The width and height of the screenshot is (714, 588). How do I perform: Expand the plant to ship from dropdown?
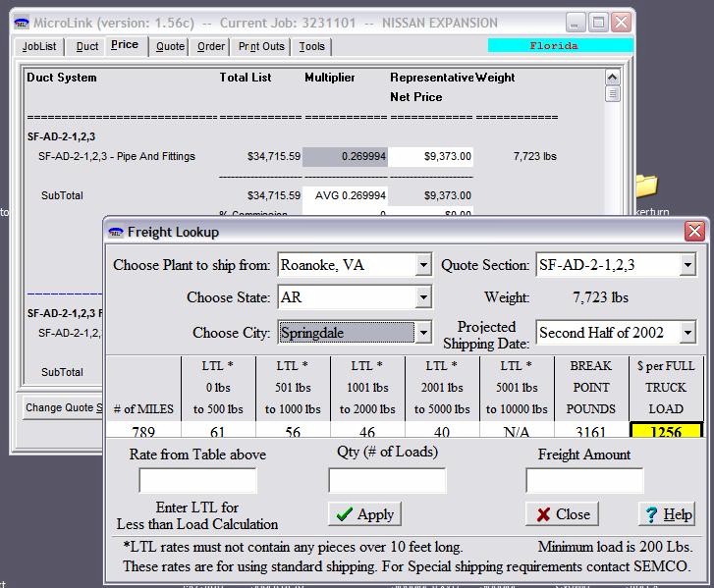(422, 265)
